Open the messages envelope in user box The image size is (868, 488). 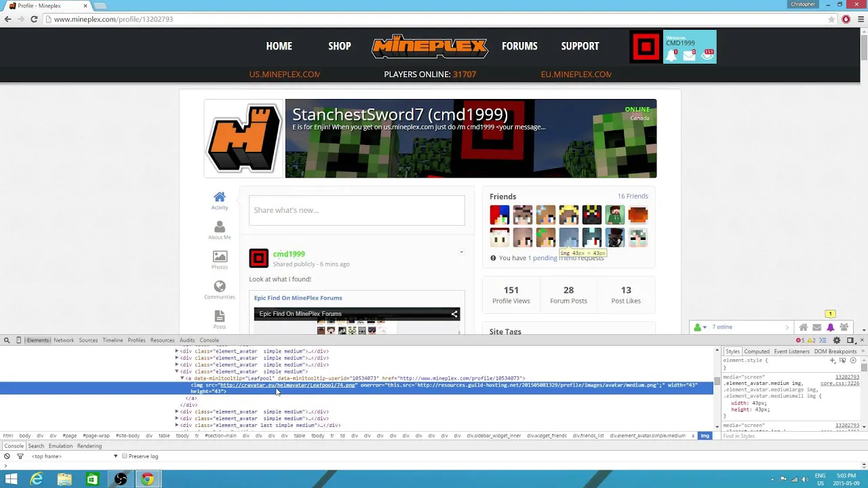[689, 55]
